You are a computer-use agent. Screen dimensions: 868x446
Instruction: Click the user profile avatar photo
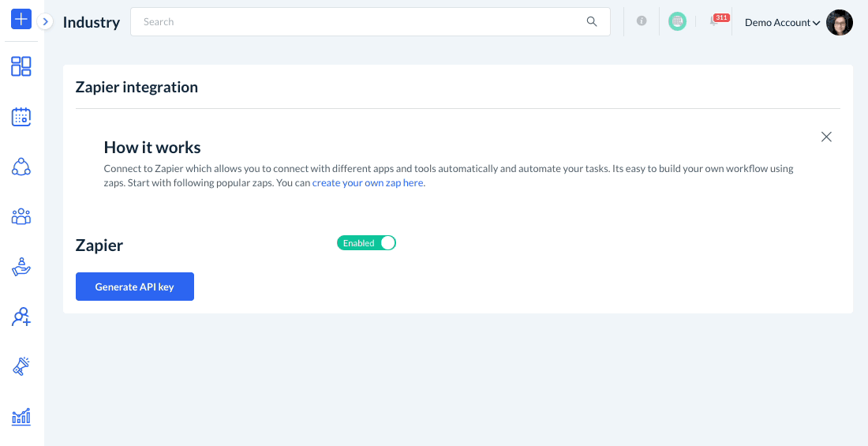[840, 23]
